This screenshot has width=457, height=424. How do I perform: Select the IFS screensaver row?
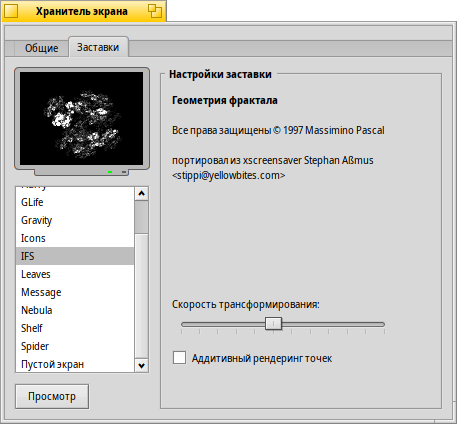[75, 256]
